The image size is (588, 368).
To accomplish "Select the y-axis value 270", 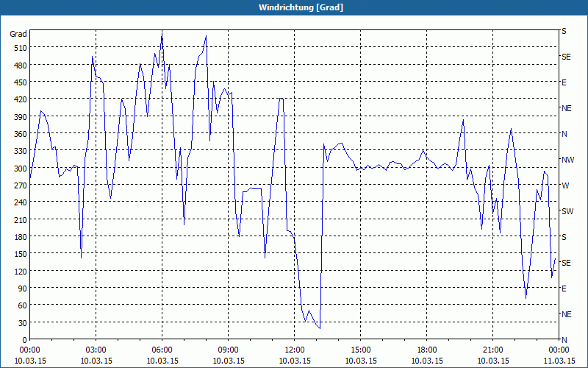I will pos(21,185).
